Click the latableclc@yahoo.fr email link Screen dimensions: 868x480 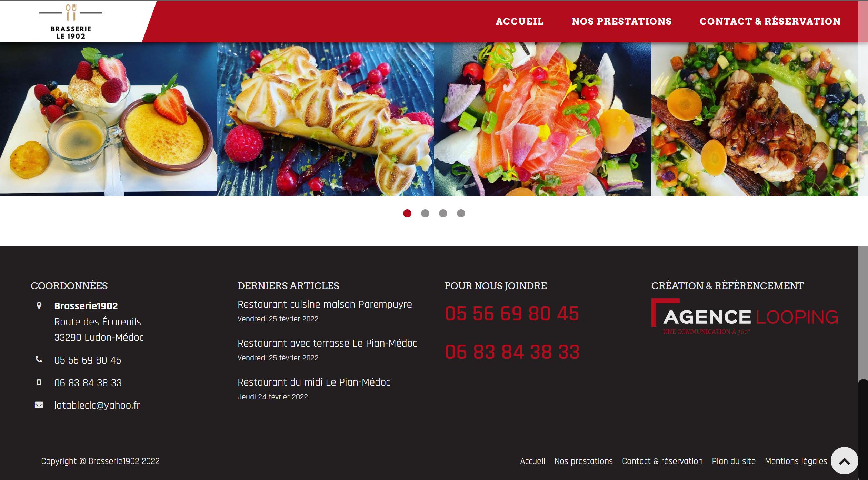pyautogui.click(x=97, y=405)
